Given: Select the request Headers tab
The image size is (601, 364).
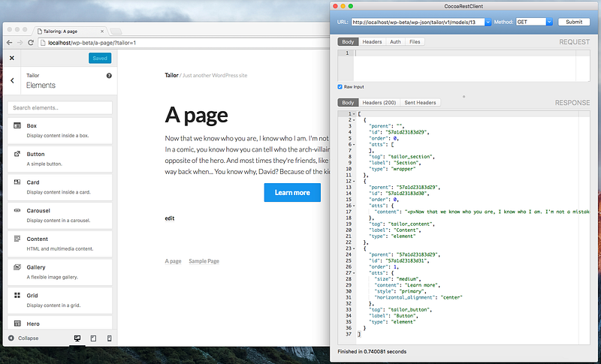Looking at the screenshot, I should pos(372,42).
